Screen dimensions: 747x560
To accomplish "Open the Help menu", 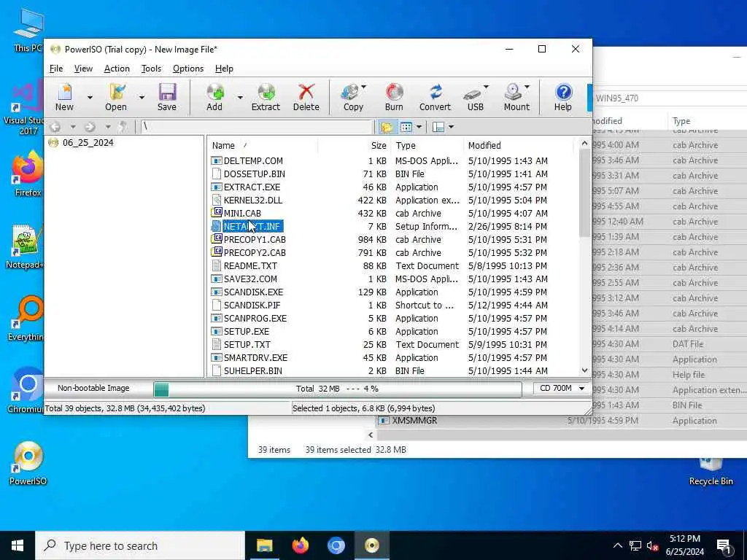I will tap(224, 69).
